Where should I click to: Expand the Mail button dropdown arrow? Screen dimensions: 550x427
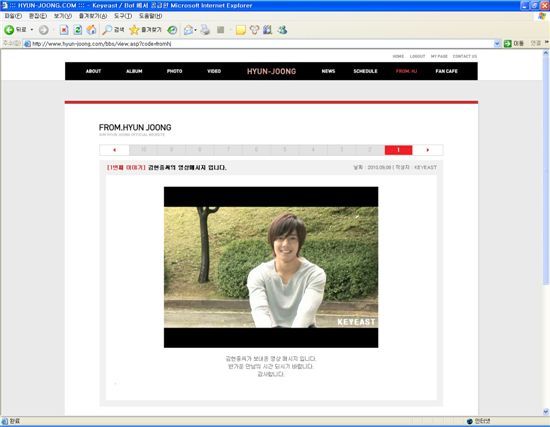click(x=195, y=30)
